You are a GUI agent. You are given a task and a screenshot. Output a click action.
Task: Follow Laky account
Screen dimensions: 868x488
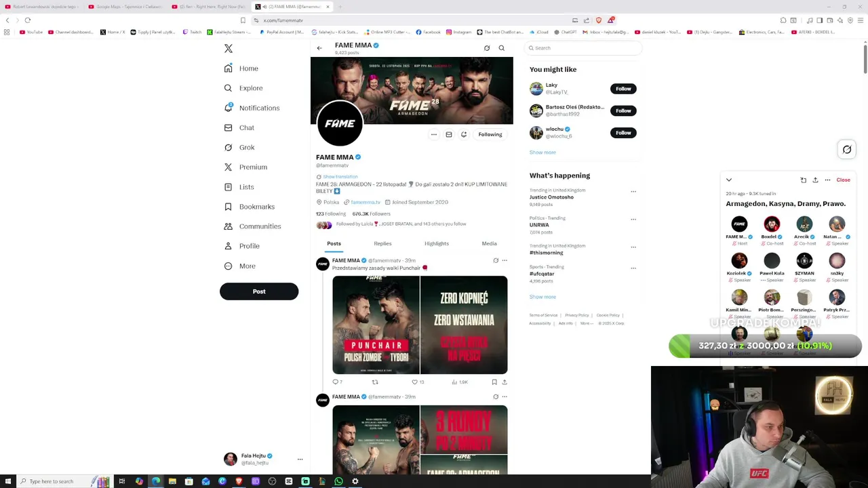point(623,89)
